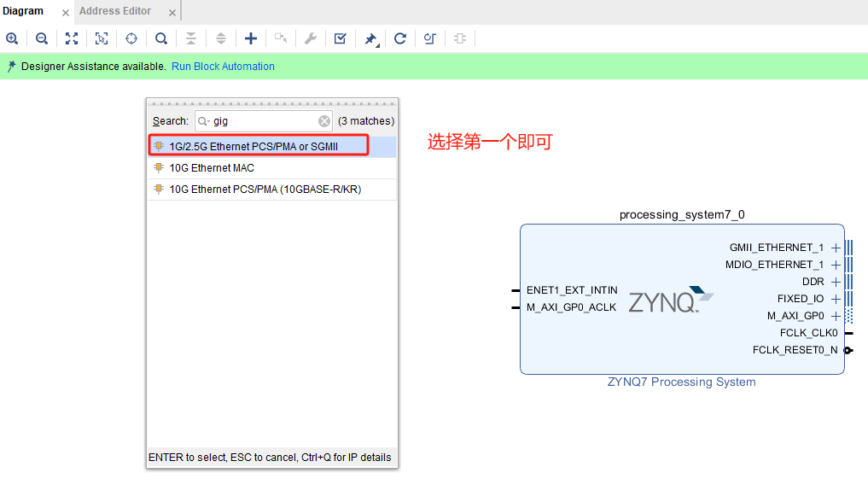Expand the M_AXI_GP0 interface port
Viewport: 868px width, 496px height.
[836, 316]
